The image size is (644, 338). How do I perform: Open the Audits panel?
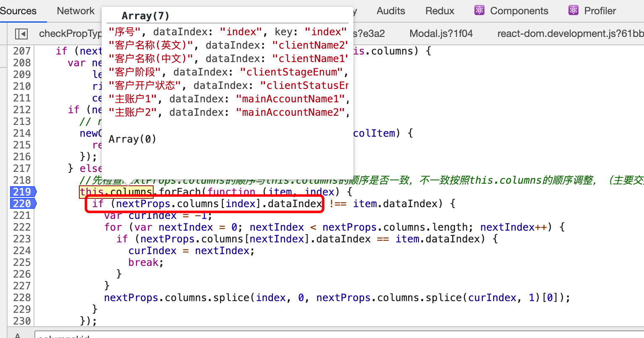(x=390, y=10)
